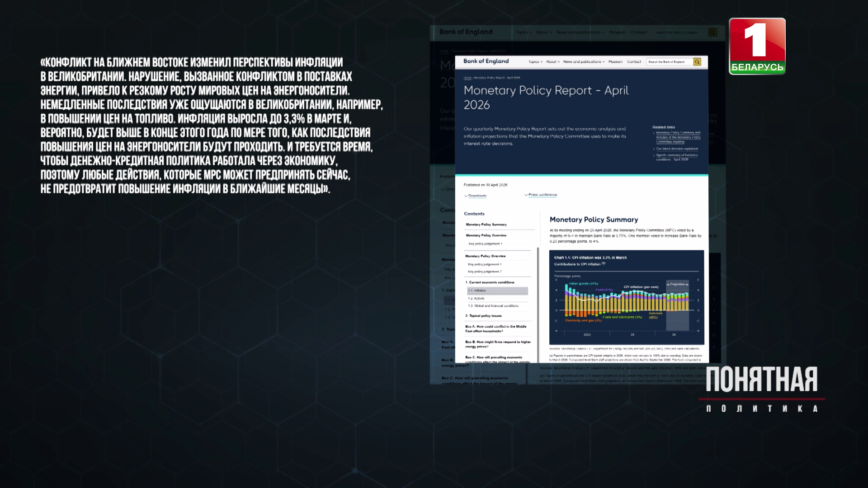Open Topics dropdown in the background page

pyautogui.click(x=523, y=33)
